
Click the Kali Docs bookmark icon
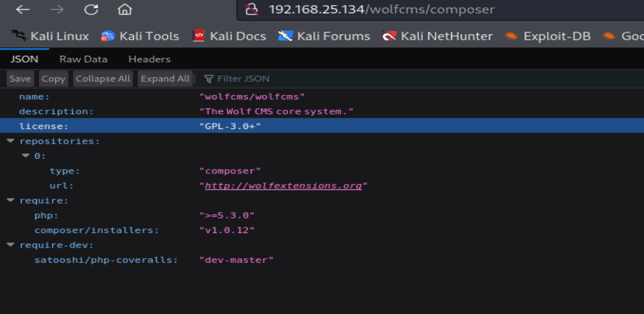(x=198, y=36)
